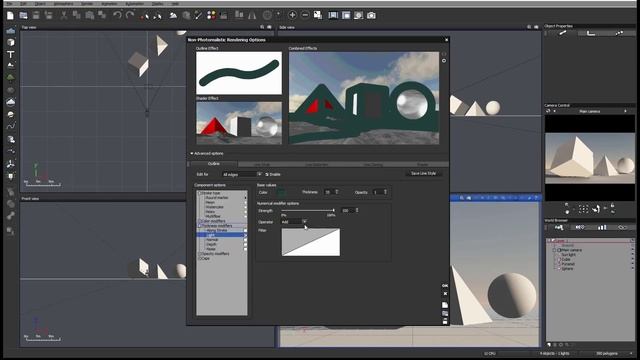Viewport: 640px width, 360px height.
Task: Click the Cut scissors toolbar icon
Action: pos(64,16)
